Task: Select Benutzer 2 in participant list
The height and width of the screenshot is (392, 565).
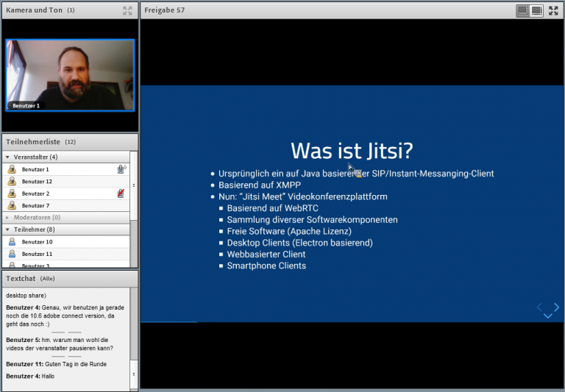Action: 66,193
